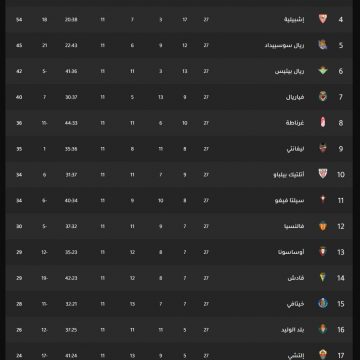Click the Osasuna crest in row 13
Viewport: 360px width, 360px height.
pos(323,252)
